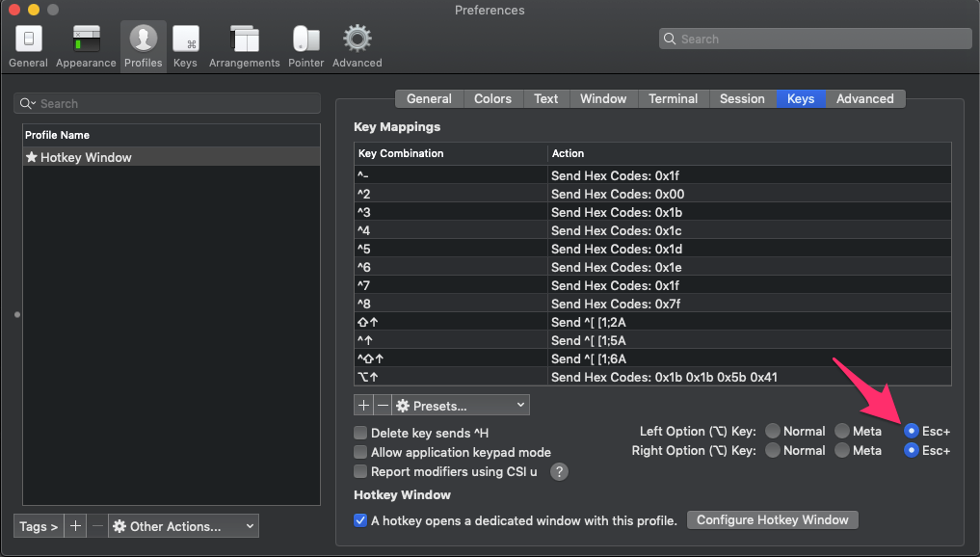Click the profile search field
The width and height of the screenshot is (980, 557).
point(166,103)
